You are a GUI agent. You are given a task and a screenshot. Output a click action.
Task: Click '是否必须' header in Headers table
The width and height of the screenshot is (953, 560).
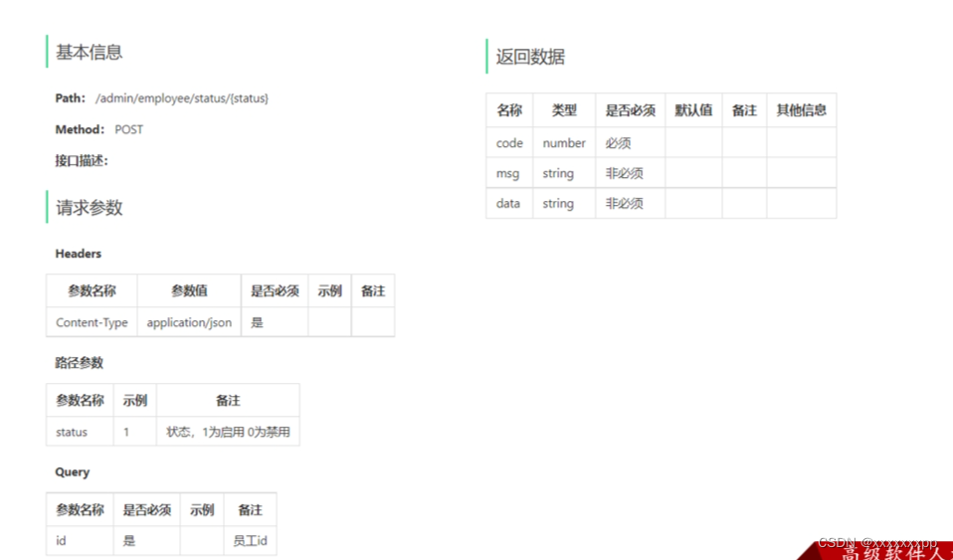pyautogui.click(x=275, y=291)
